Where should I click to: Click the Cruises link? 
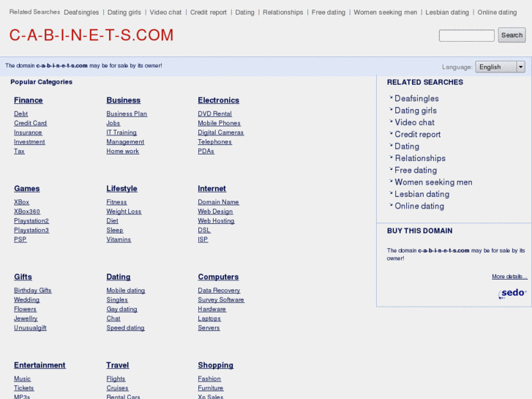117,388
